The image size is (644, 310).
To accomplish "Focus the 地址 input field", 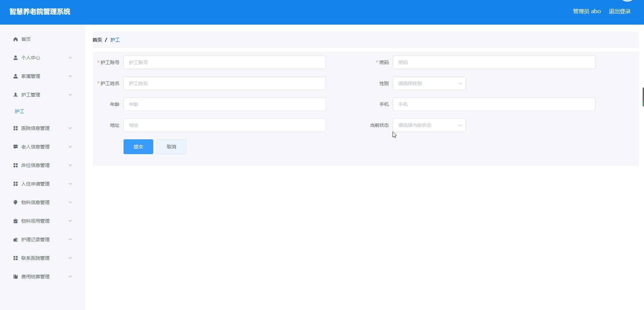I will [225, 125].
